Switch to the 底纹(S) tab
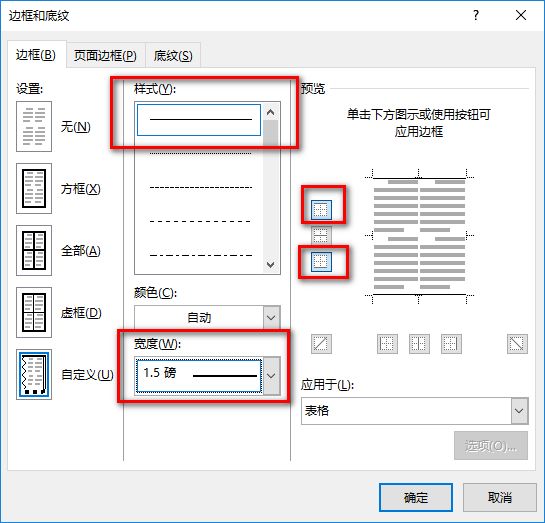The height and width of the screenshot is (523, 545). pyautogui.click(x=173, y=55)
